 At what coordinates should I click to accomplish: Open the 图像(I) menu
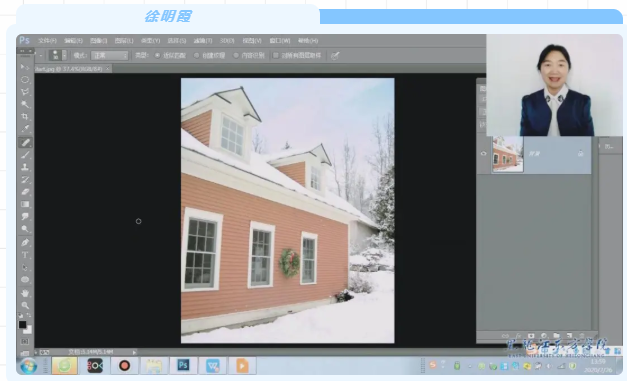click(98, 41)
